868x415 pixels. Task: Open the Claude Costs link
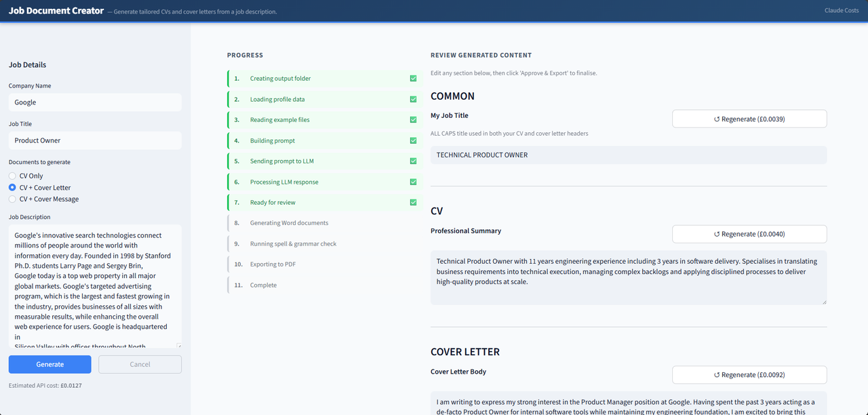[841, 10]
